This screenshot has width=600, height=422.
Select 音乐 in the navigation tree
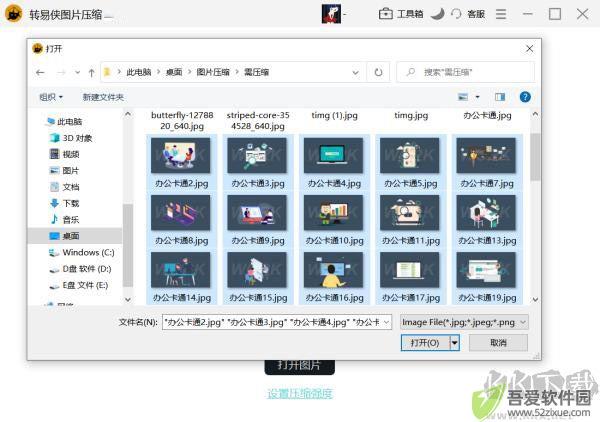[x=65, y=220]
